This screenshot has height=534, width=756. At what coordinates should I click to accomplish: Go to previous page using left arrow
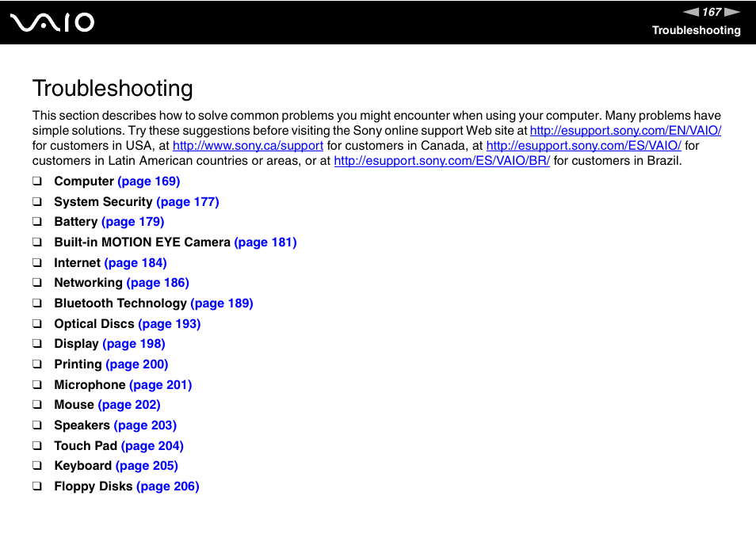(691, 12)
